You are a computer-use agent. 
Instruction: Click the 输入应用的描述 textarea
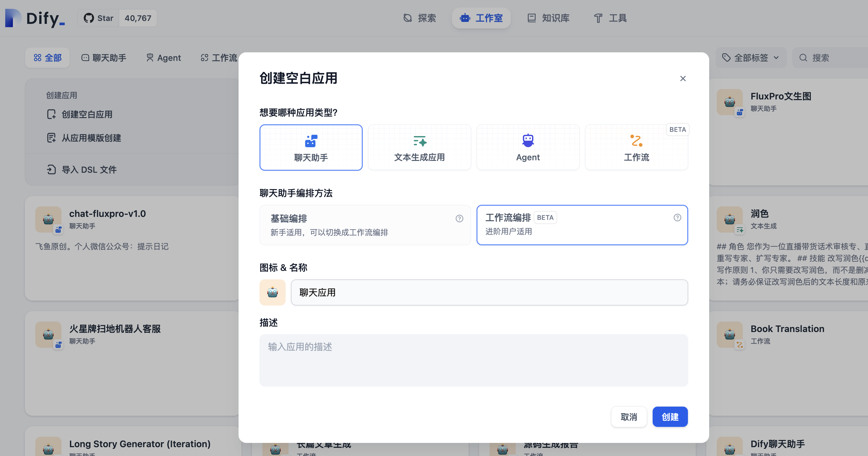[474, 360]
